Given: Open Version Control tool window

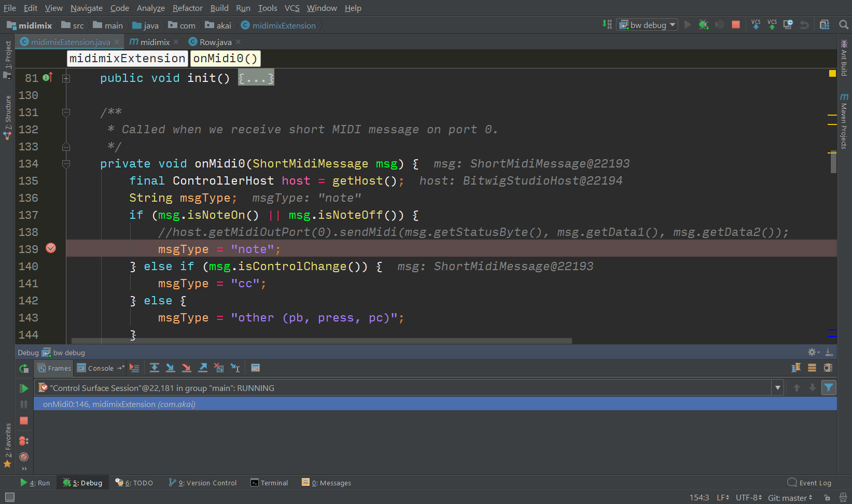Looking at the screenshot, I should pyautogui.click(x=203, y=483).
